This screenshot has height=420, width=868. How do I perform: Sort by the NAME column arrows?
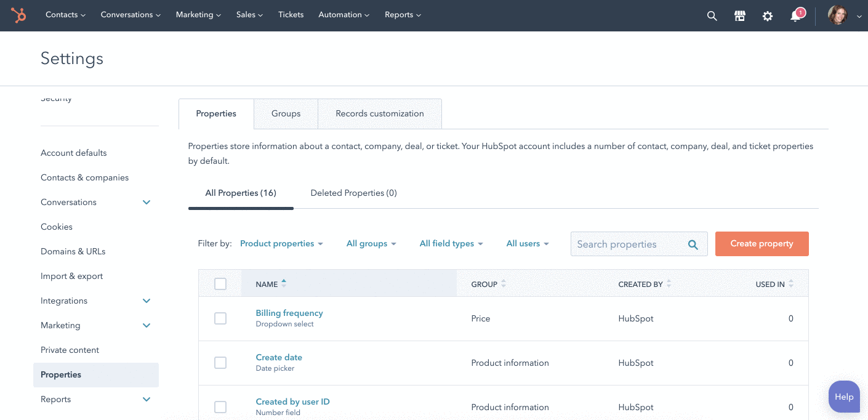point(284,284)
